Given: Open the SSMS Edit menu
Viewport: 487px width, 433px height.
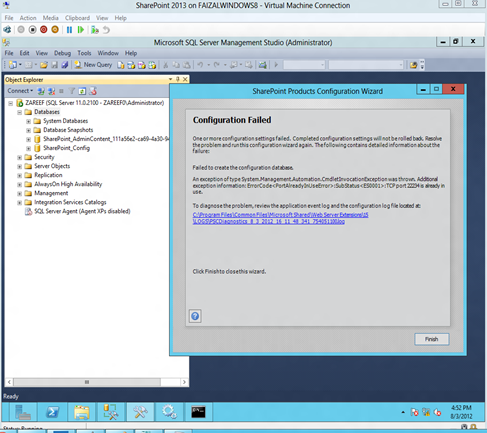Looking at the screenshot, I should tap(24, 53).
